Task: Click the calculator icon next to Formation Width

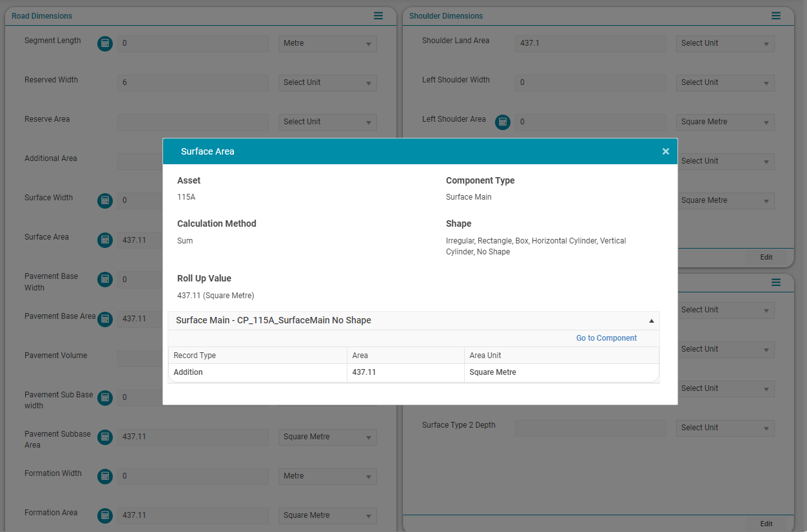Action: click(x=105, y=476)
